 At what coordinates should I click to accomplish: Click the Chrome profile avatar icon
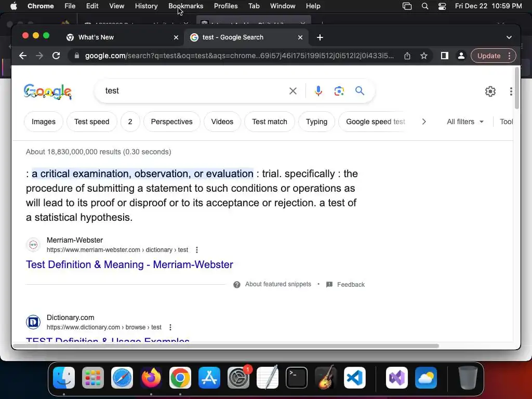coord(461,56)
